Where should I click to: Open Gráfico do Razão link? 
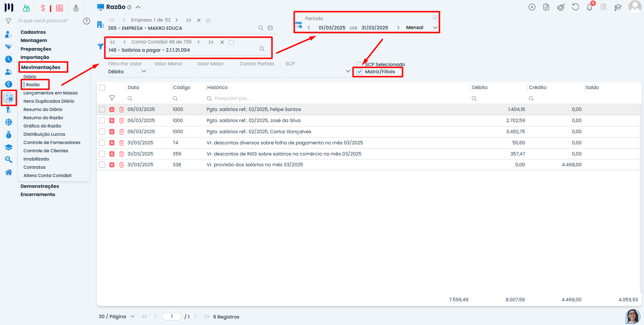(x=42, y=126)
